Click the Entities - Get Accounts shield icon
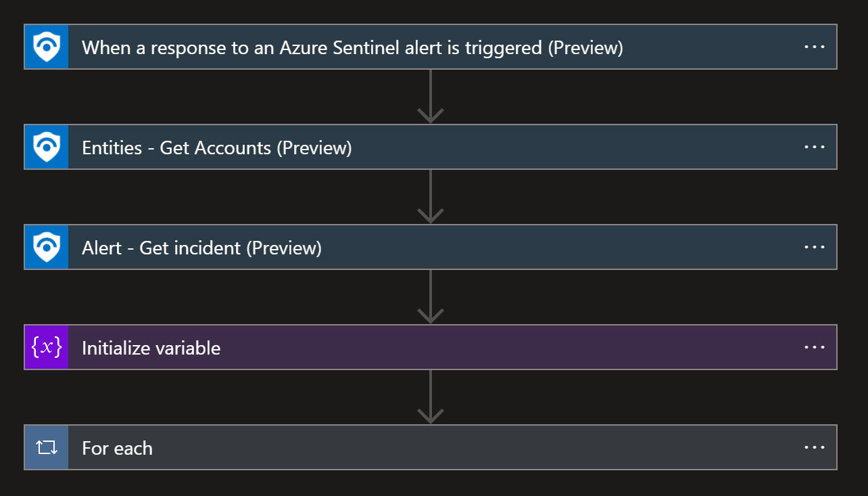Image resolution: width=868 pixels, height=496 pixels. tap(47, 147)
